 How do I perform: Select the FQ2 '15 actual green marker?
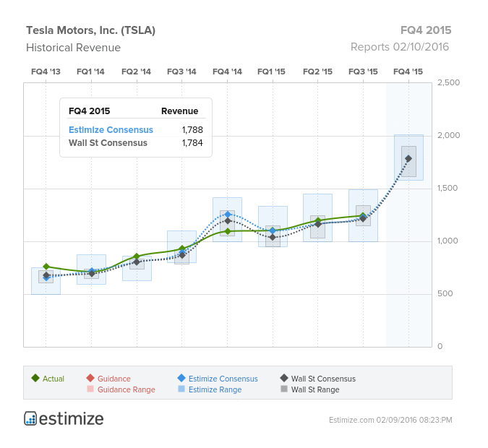click(x=318, y=220)
